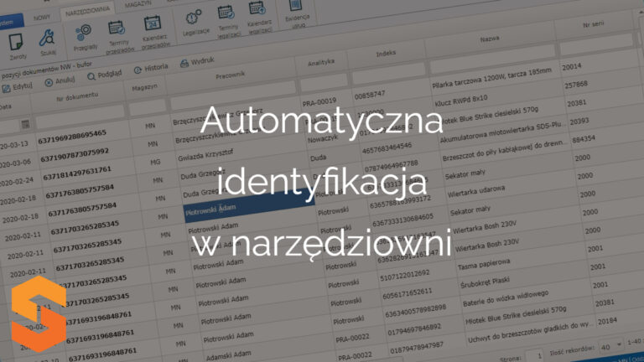
Task: Click index 01879478947987
Action: [417, 348]
